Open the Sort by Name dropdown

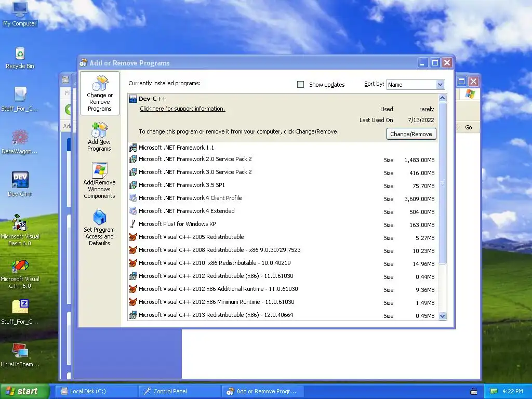click(416, 85)
